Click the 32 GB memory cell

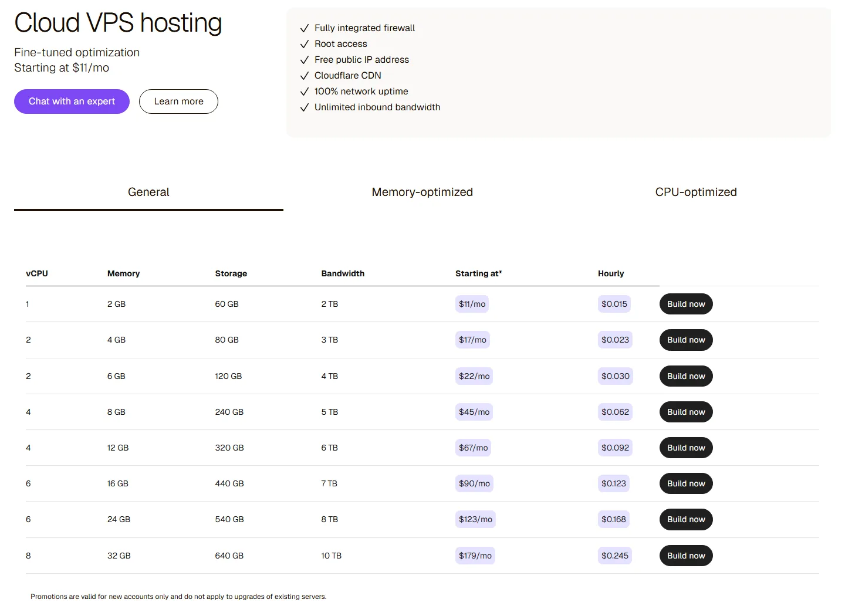tap(119, 556)
